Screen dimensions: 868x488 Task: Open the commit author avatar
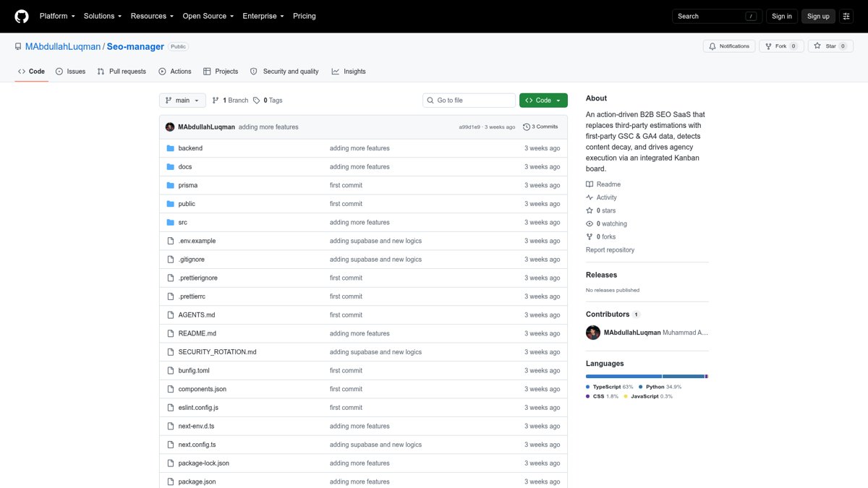click(170, 127)
